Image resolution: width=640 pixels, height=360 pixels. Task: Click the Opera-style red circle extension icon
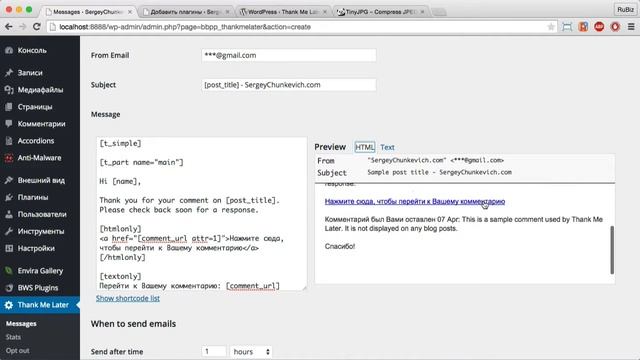tap(615, 27)
